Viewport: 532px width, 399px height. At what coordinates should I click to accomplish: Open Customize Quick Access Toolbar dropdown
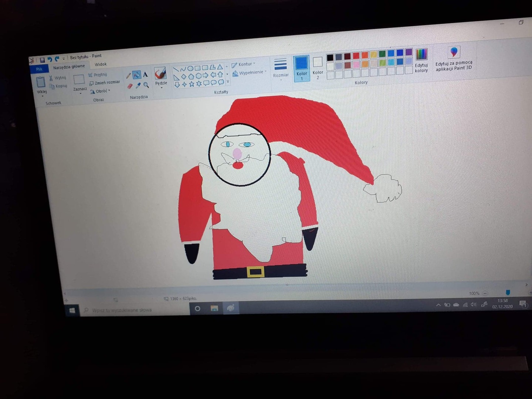tap(64, 58)
